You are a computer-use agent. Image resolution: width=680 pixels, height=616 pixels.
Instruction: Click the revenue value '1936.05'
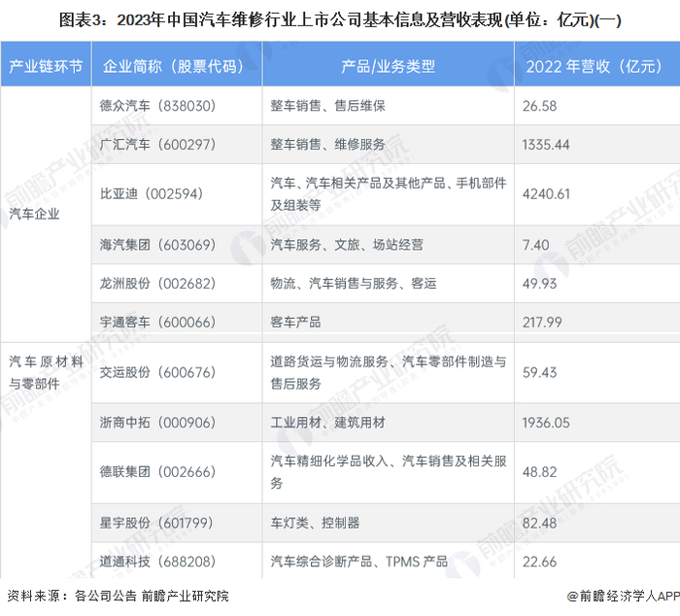pos(546,423)
